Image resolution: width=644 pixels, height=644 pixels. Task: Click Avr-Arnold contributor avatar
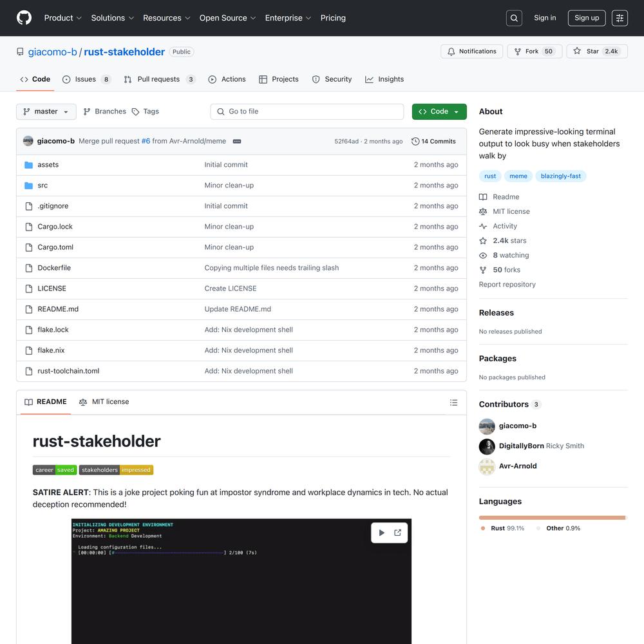[487, 466]
